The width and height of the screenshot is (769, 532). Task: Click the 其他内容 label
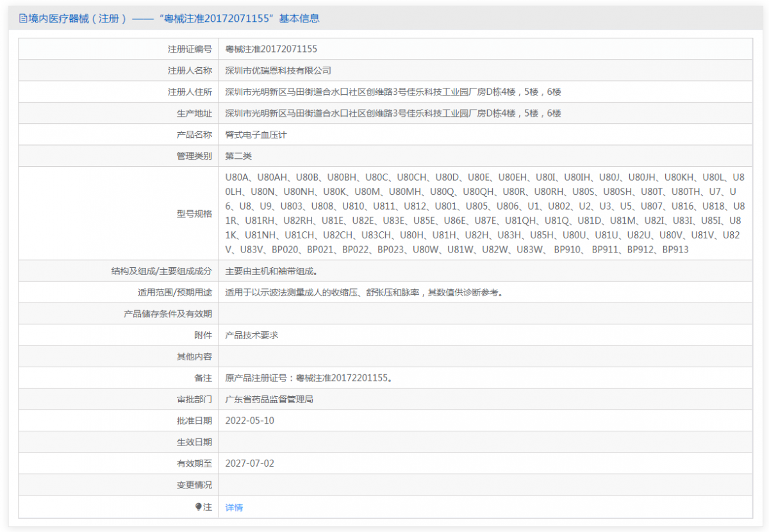[194, 356]
